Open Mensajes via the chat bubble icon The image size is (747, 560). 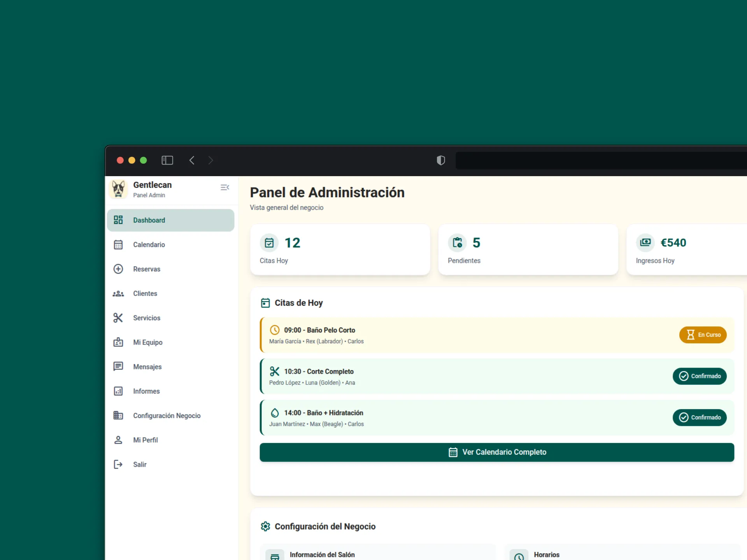[119, 366]
